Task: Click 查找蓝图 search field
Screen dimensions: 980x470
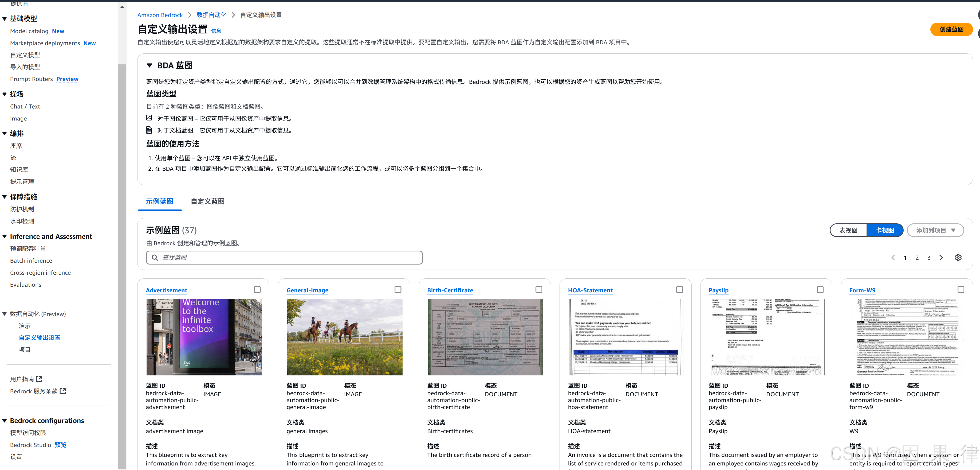Action: point(284,258)
